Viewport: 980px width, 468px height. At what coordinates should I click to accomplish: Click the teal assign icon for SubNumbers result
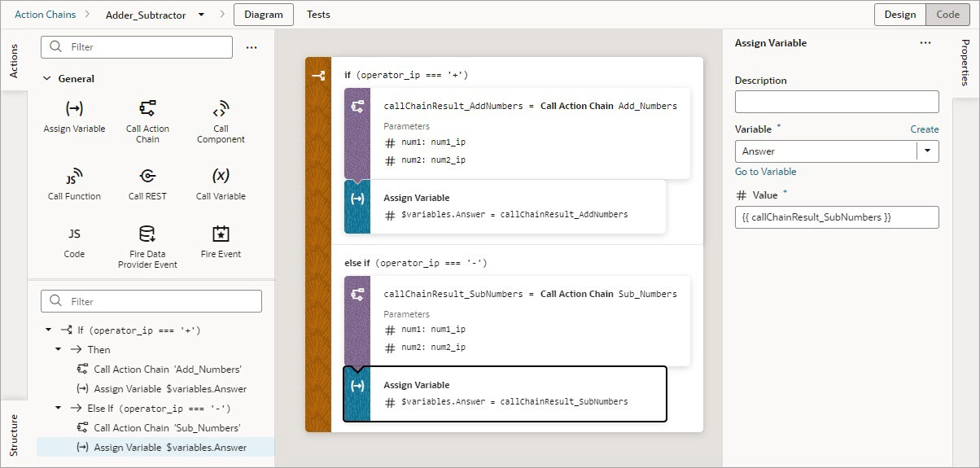coord(357,386)
